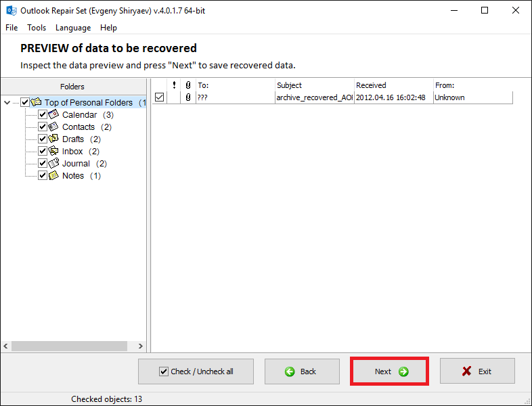Viewport: 532px width, 406px height.
Task: Open the Help menu
Action: point(108,28)
